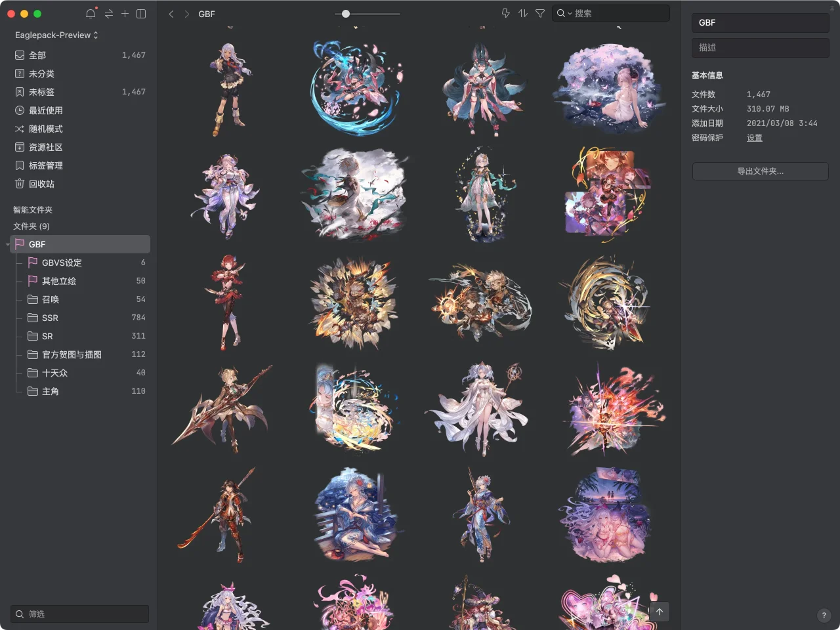Go forward with the right chevron
The height and width of the screenshot is (630, 840).
[x=186, y=14]
